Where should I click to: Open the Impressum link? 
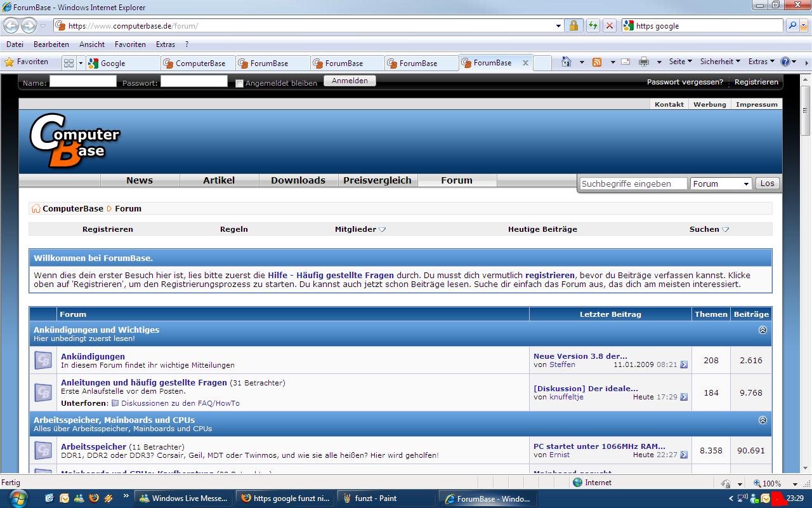757,104
